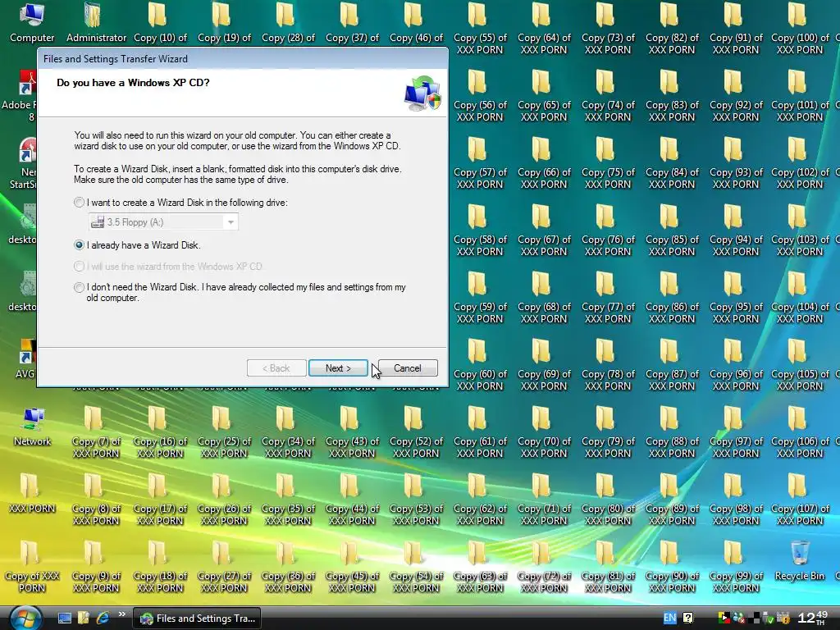
Task: Click Show Desktop quick launch icon
Action: tap(65, 619)
